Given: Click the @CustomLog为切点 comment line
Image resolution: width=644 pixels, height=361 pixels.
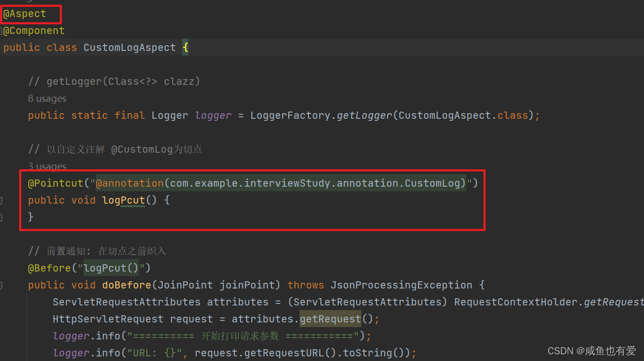Looking at the screenshot, I should (115, 149).
